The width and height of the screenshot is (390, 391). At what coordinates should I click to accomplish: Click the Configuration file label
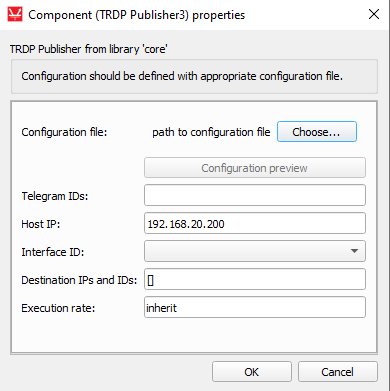pos(64,132)
